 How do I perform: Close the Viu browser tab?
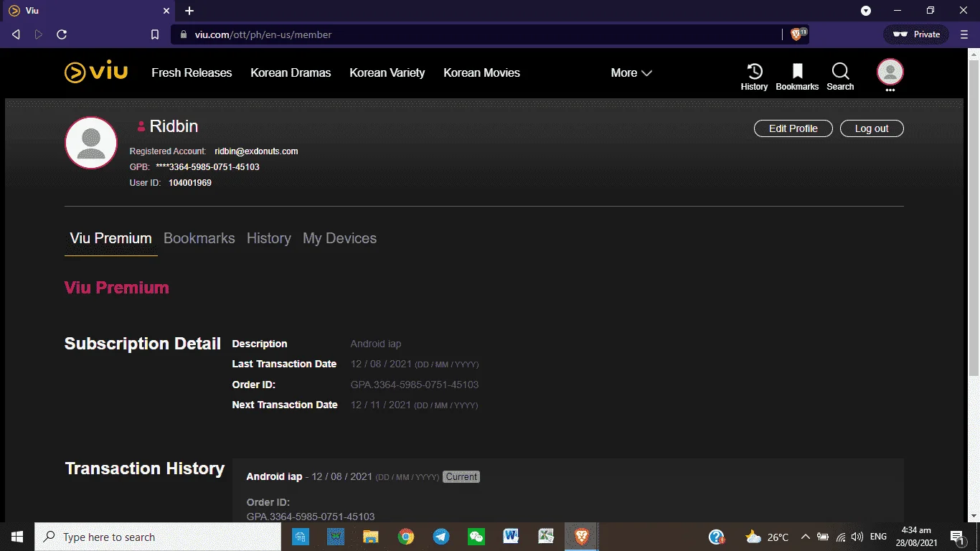[166, 11]
